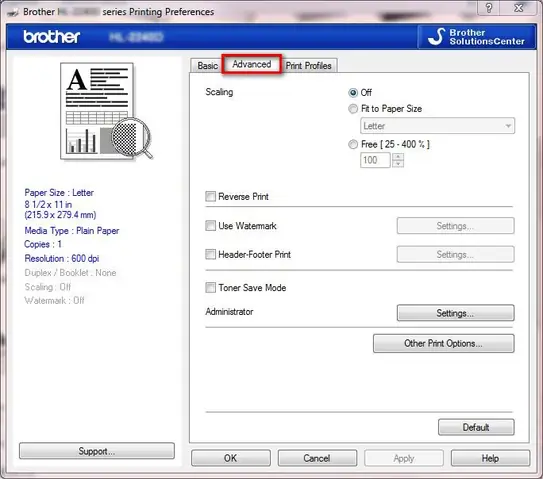This screenshot has height=479, width=543.
Task: Click the 'Scaling : Off' summary text
Action: pyautogui.click(x=47, y=287)
